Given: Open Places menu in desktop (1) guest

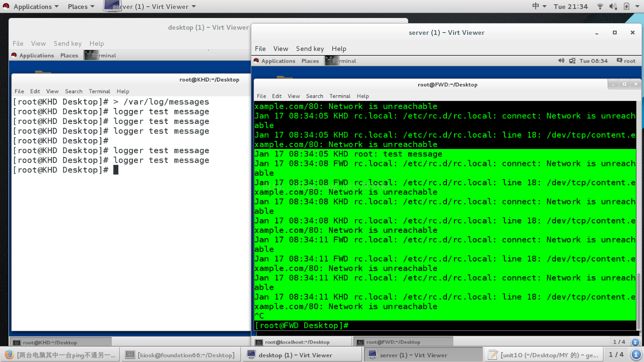Looking at the screenshot, I should pyautogui.click(x=69, y=55).
